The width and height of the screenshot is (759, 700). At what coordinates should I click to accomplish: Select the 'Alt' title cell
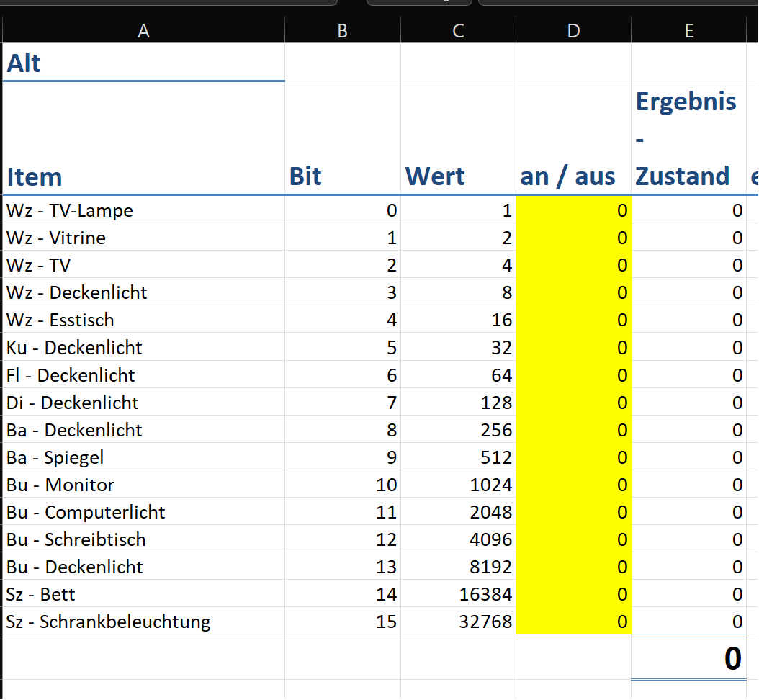click(x=143, y=63)
